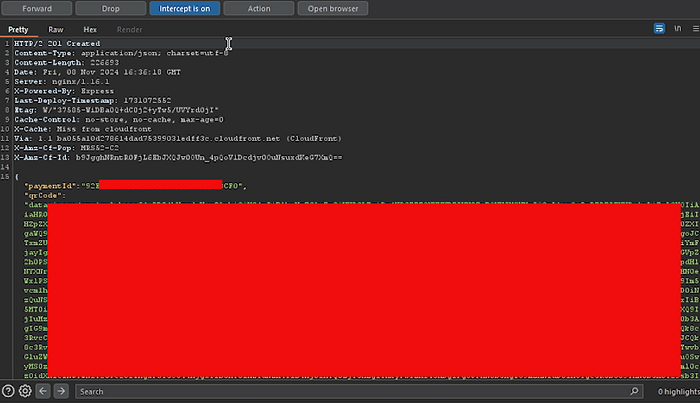Click the magnifier icon in search box
The image size is (700, 403).
(634, 391)
